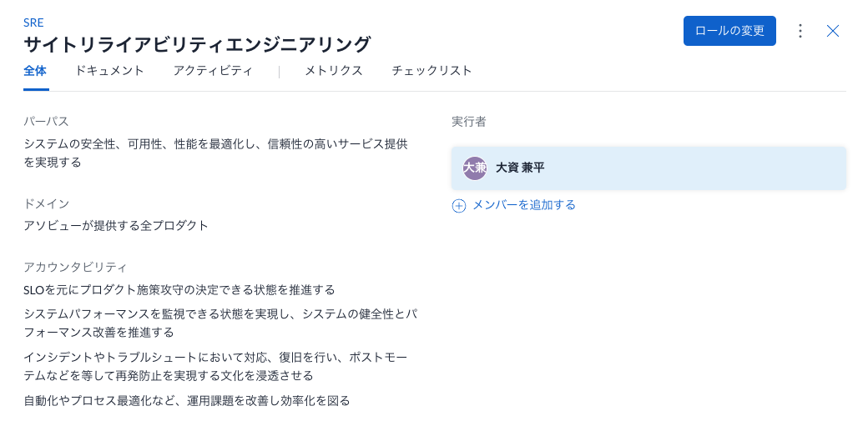The height and width of the screenshot is (426, 868).
Task: Click the 大兼 avatar icon
Action: click(474, 168)
